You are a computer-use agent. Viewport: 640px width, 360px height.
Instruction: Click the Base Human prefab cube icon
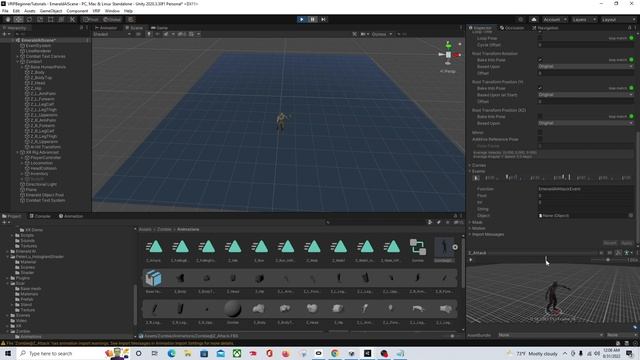154,278
